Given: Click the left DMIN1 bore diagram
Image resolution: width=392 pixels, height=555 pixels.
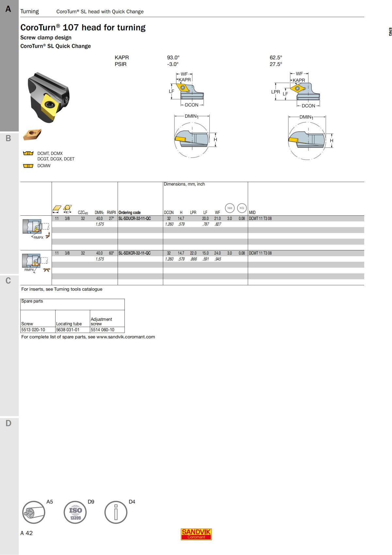Looking at the screenshot, I should pos(195,136).
